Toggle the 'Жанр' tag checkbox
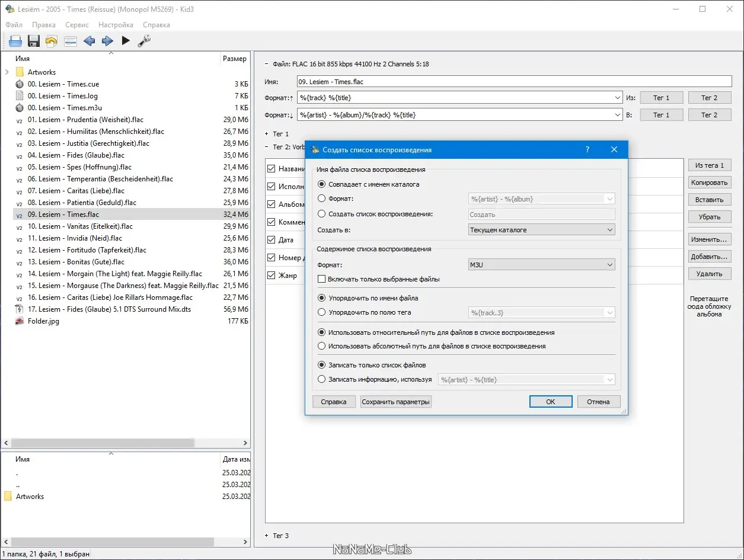 [272, 276]
